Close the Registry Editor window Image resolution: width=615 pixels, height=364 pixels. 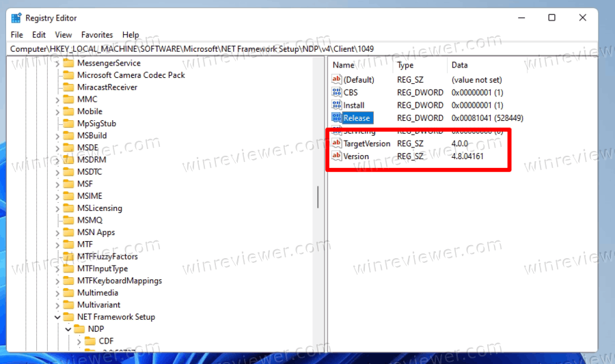pos(583,18)
